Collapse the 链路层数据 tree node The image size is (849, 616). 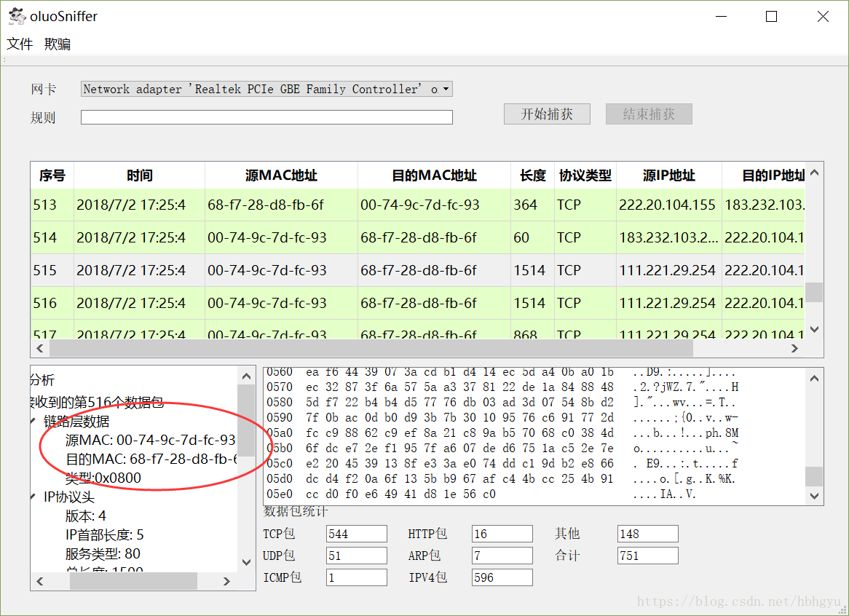[33, 421]
